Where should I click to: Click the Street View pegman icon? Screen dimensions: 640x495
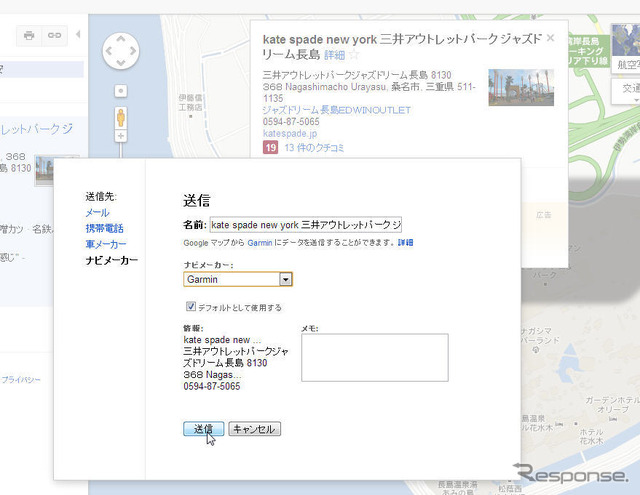coord(121,118)
